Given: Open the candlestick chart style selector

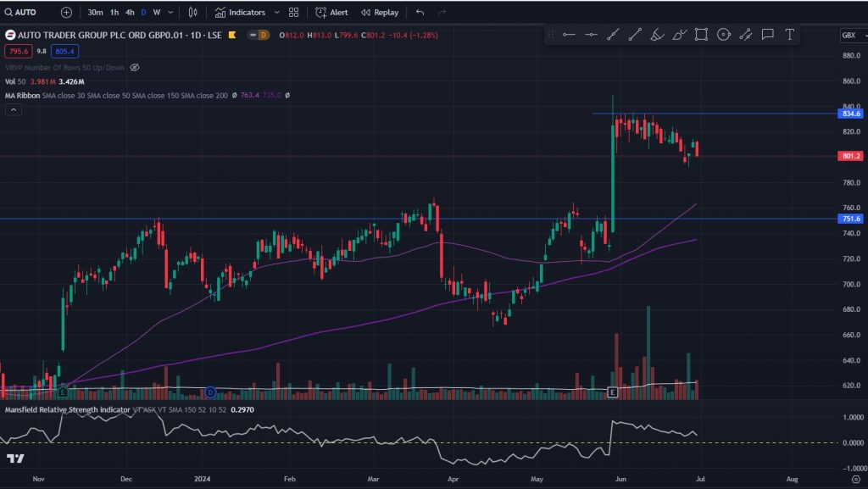Looking at the screenshot, I should click(193, 13).
